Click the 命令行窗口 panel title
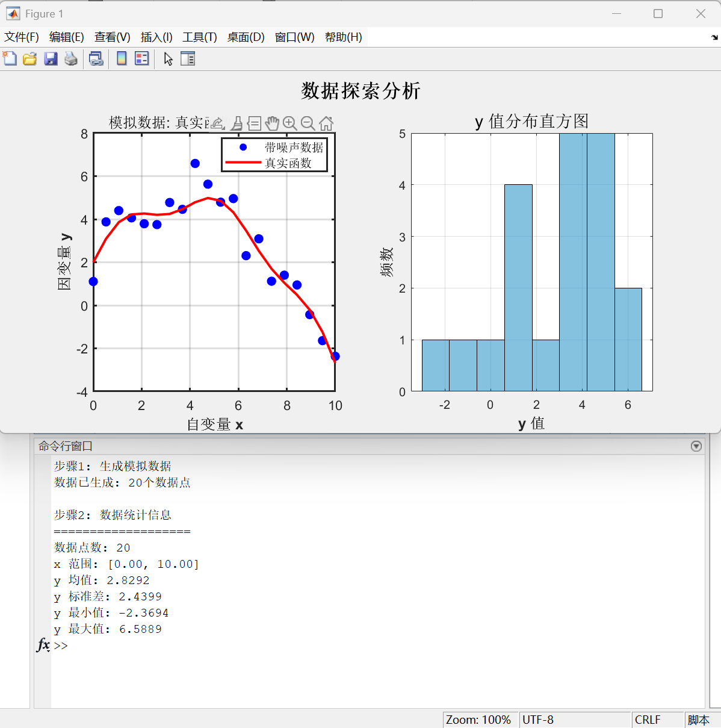721x728 pixels. (x=66, y=446)
